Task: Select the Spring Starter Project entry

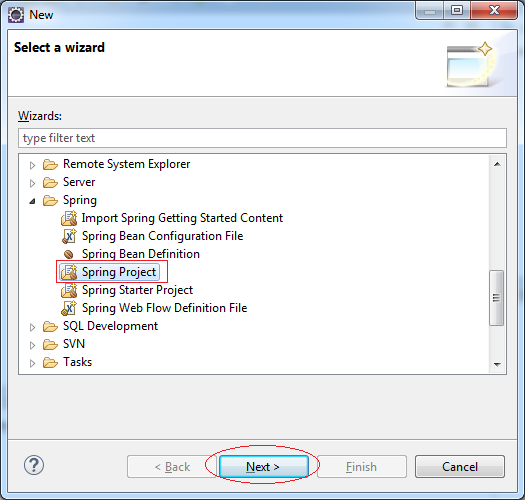Action: click(137, 290)
